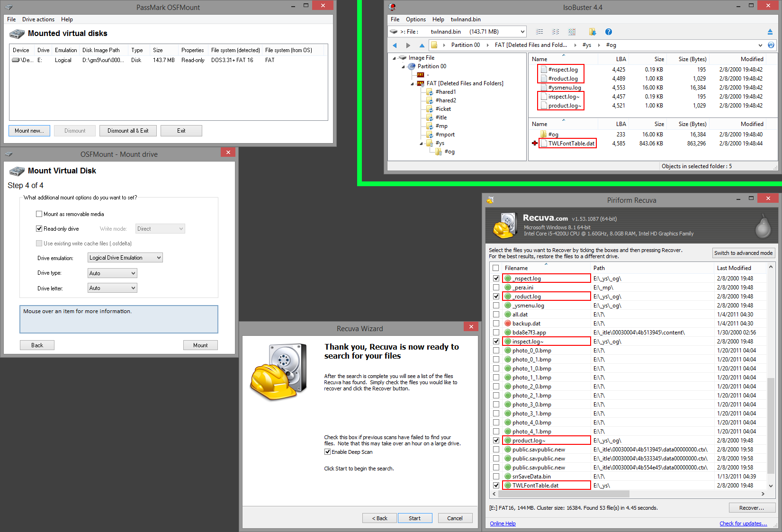Uncheck Enable Deep Scan in Recuva Wizard

click(327, 452)
